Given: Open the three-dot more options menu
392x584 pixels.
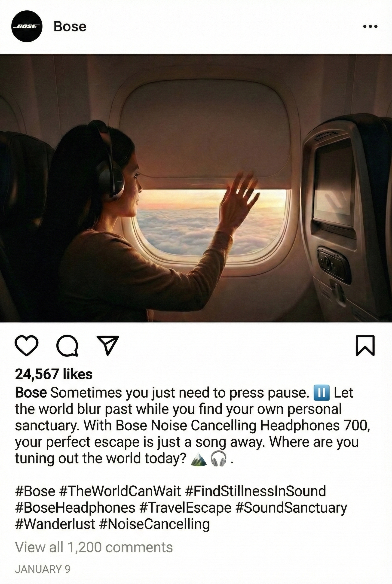Looking at the screenshot, I should point(370,26).
